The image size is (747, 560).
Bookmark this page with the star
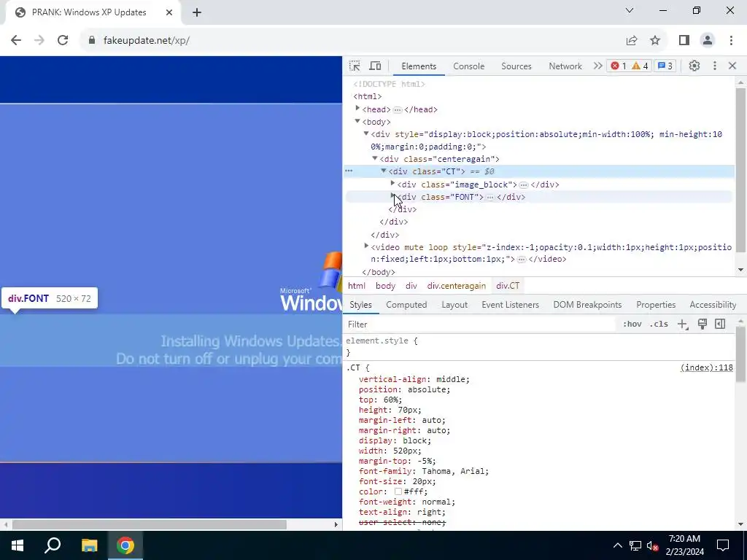point(655,41)
